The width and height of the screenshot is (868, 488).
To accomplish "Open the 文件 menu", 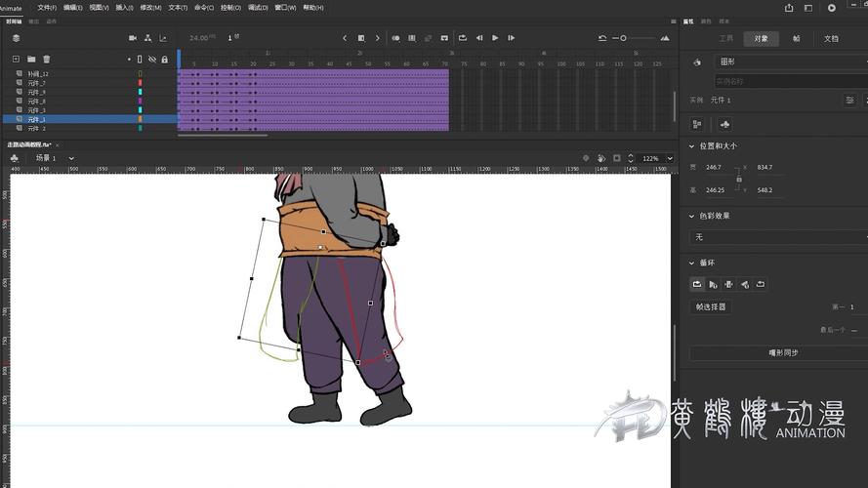I will 47,8.
